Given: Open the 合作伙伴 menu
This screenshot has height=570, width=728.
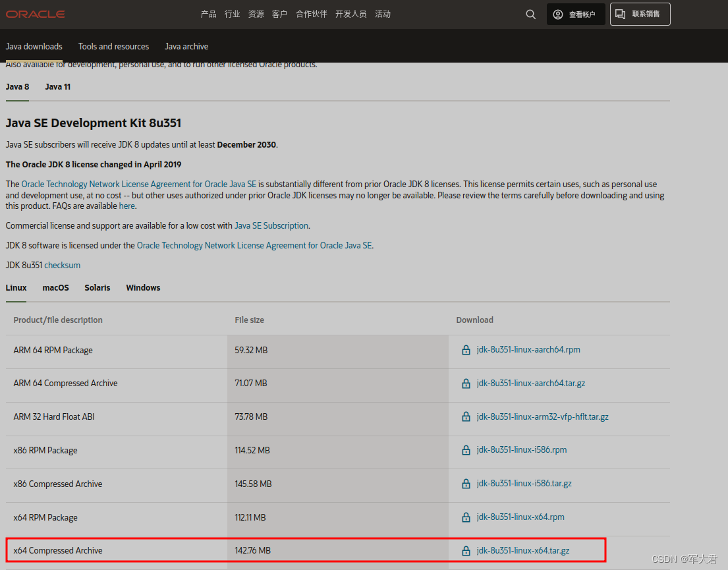Looking at the screenshot, I should (x=312, y=14).
